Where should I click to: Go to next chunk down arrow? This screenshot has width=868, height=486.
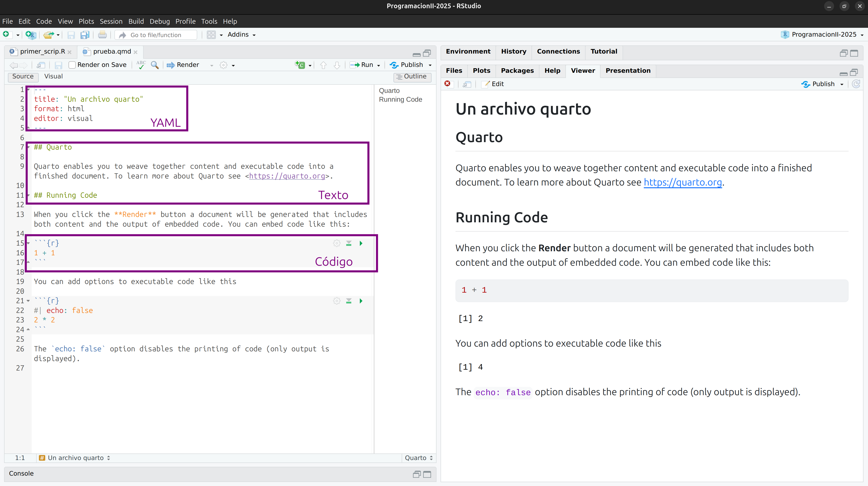337,65
